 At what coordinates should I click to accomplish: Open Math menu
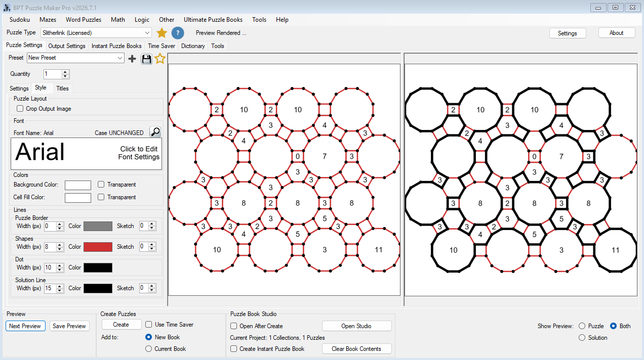click(118, 20)
